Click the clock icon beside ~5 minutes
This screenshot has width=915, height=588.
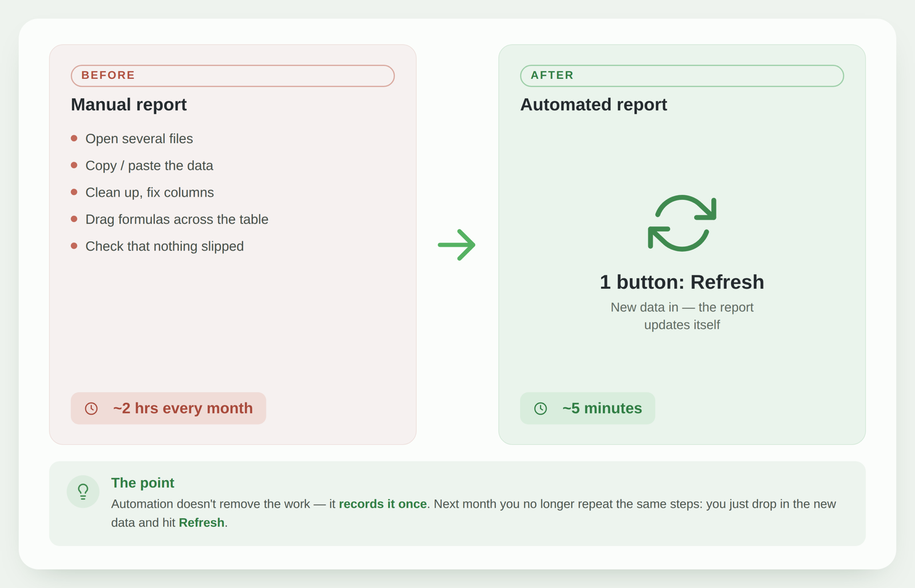[x=540, y=409]
